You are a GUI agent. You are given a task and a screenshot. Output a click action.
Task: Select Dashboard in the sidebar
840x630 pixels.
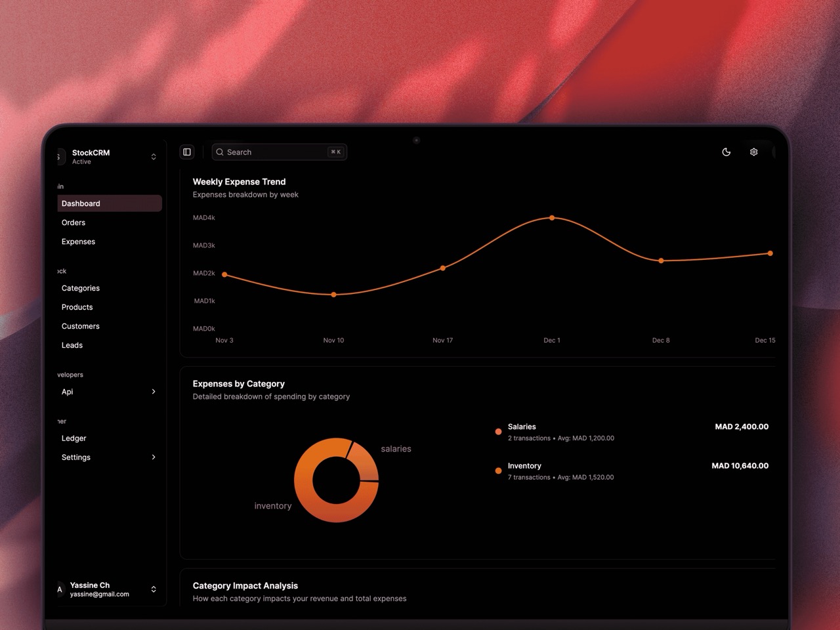[x=81, y=203]
